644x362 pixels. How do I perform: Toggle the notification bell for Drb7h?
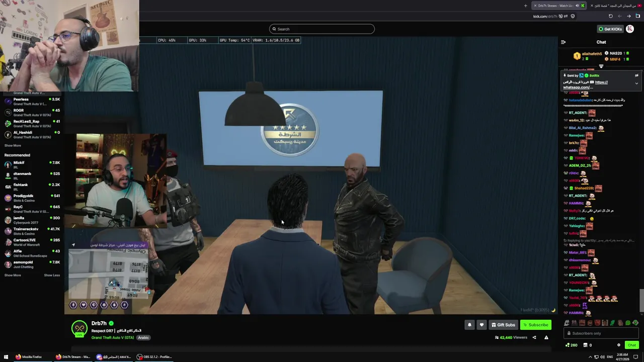click(469, 325)
